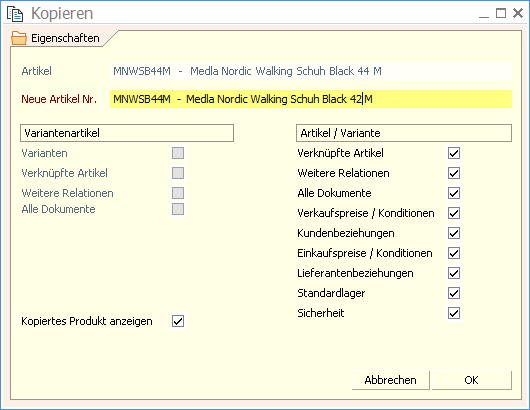Click the read-only Artikel field
Screen dimensions: 530x410
[x=311, y=71]
